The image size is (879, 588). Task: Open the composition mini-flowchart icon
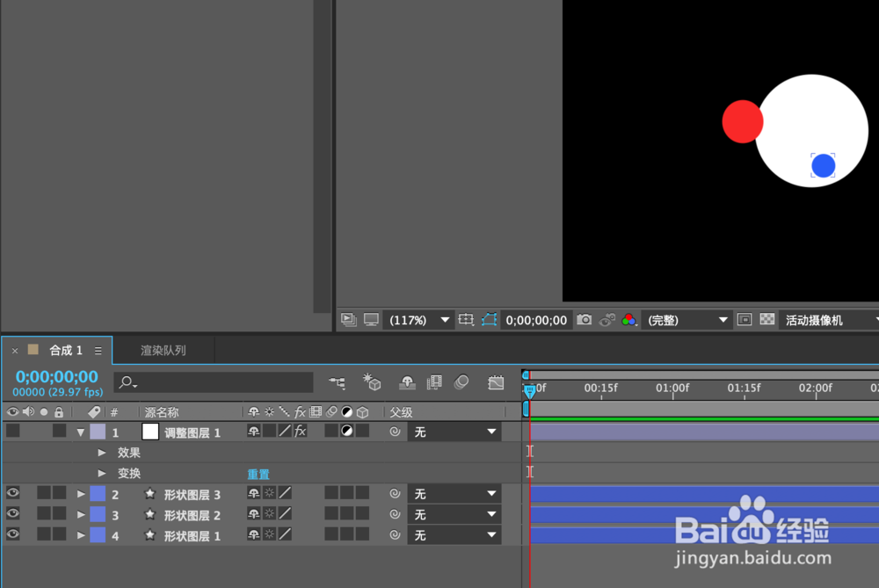coord(338,383)
